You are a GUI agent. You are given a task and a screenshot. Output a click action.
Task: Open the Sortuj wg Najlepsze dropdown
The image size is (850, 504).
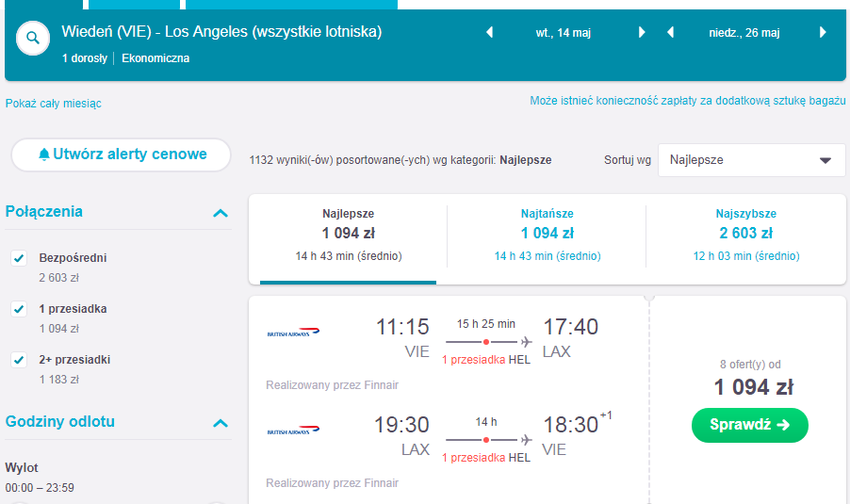click(x=751, y=160)
